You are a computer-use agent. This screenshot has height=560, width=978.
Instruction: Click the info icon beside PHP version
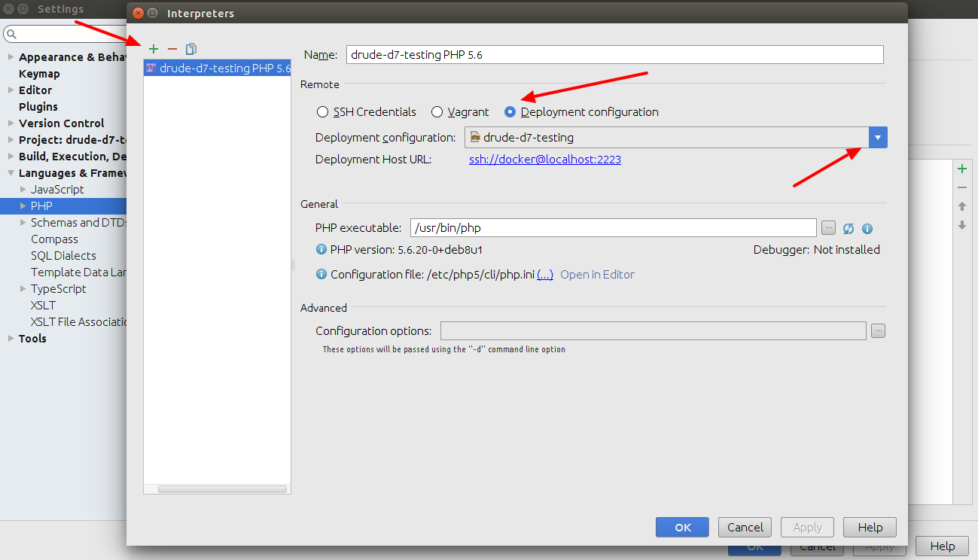tap(321, 250)
